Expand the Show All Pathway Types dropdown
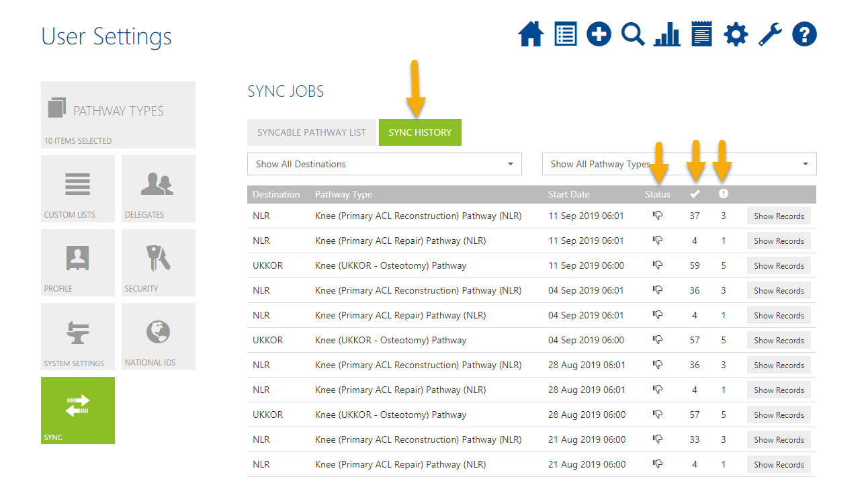The image size is (868, 477). point(677,163)
